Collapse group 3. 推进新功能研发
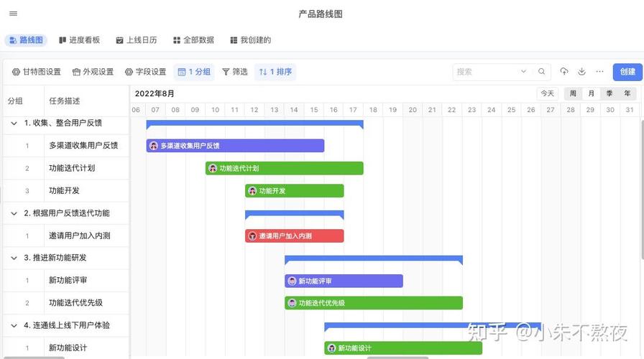The image size is (644, 359). [14, 258]
